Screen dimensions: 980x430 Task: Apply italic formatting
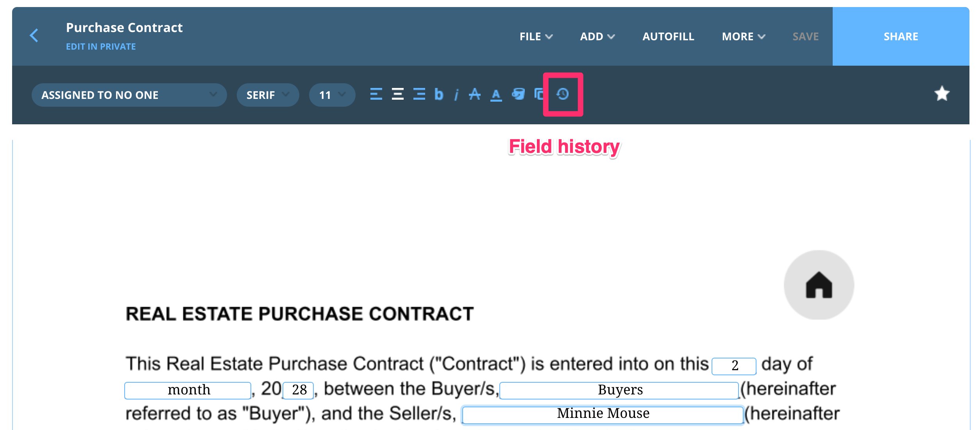(x=456, y=94)
